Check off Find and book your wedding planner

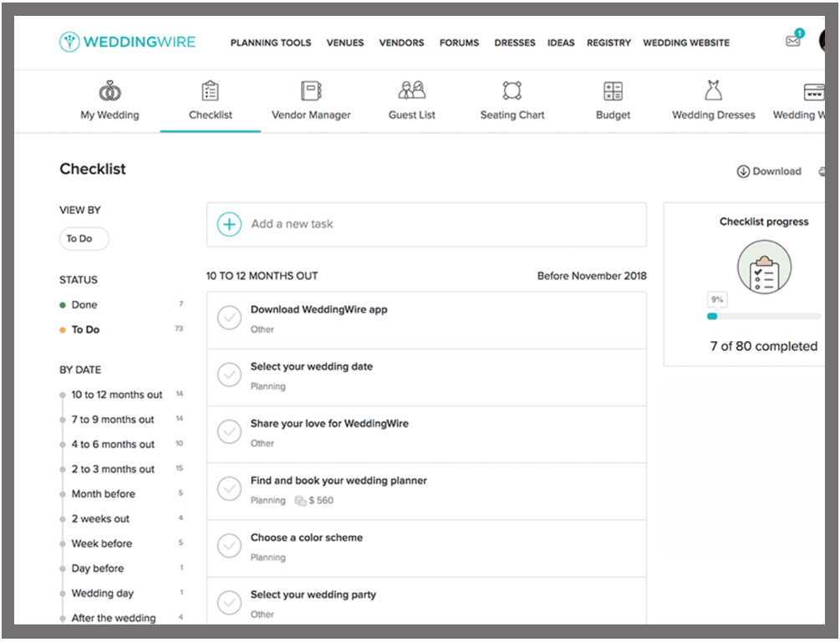click(229, 489)
